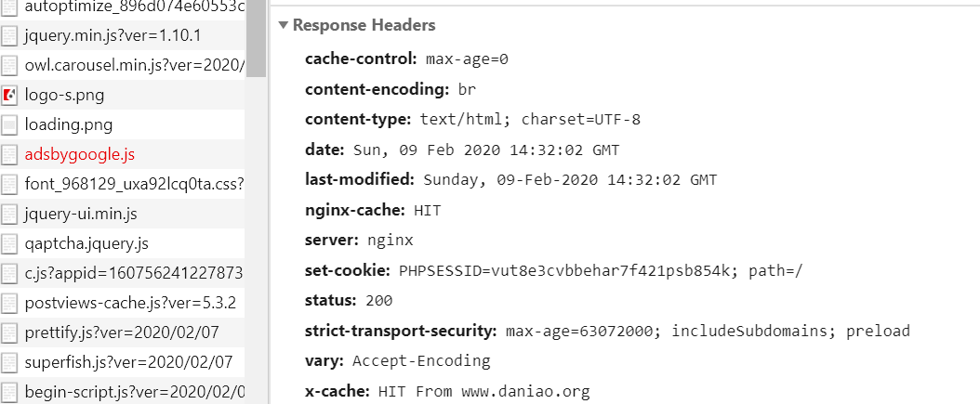The image size is (980, 404).
Task: Click the jquery-ui.min.js file icon
Action: point(9,215)
